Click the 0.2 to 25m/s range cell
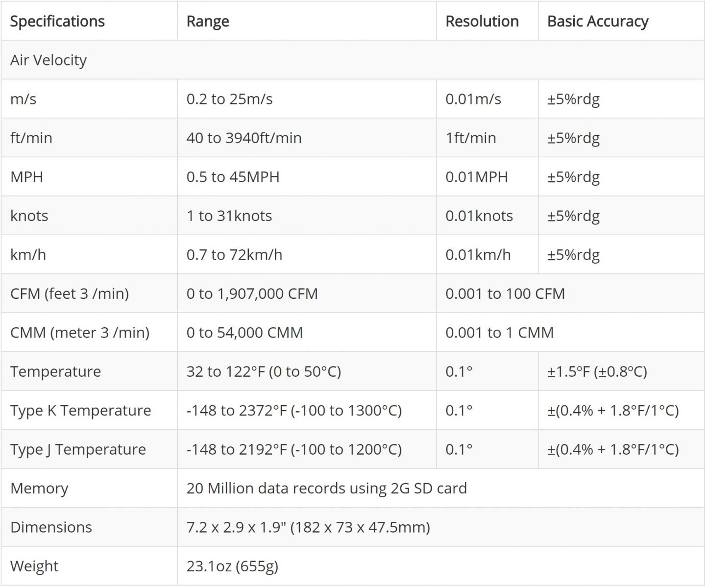Viewport: 707px width, 588px height. (x=229, y=99)
